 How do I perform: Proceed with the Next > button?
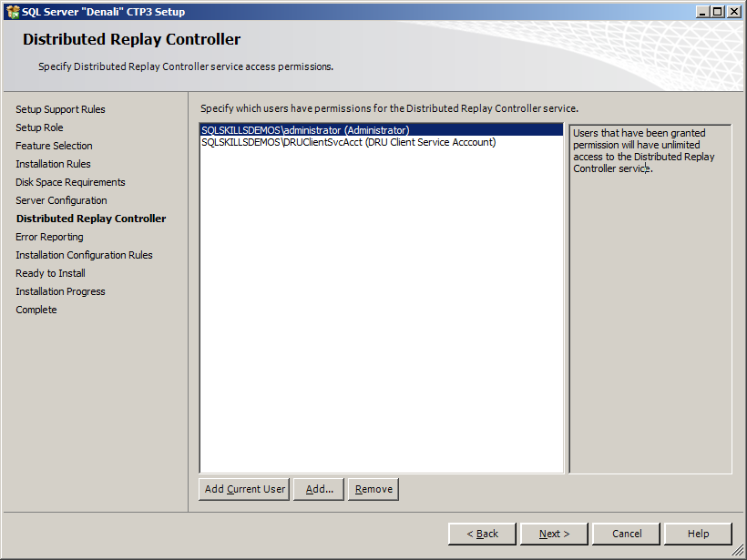click(554, 534)
